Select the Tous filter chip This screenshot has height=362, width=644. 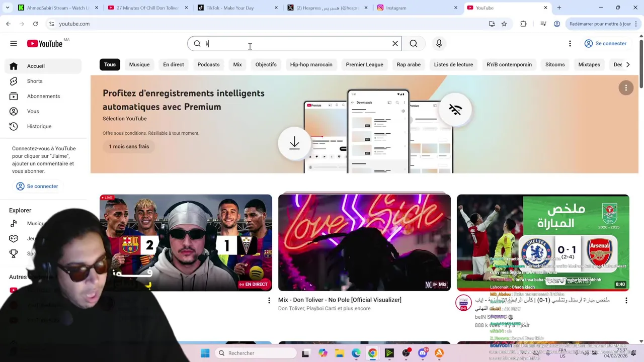point(110,64)
